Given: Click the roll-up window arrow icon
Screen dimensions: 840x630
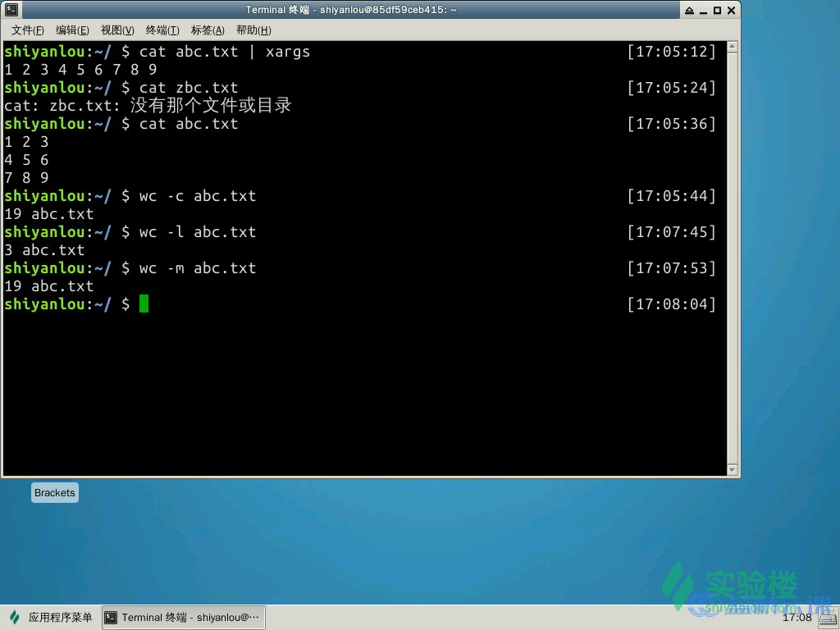Looking at the screenshot, I should point(689,10).
